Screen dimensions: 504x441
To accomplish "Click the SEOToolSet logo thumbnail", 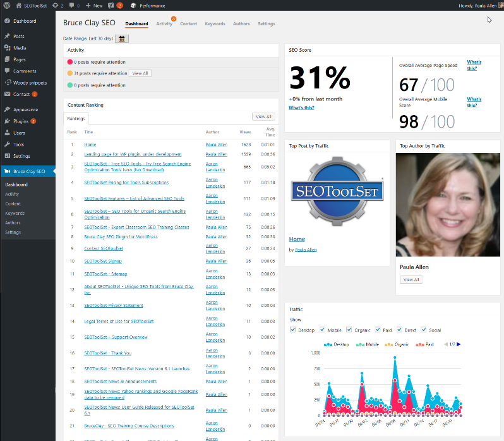I will point(337,191).
